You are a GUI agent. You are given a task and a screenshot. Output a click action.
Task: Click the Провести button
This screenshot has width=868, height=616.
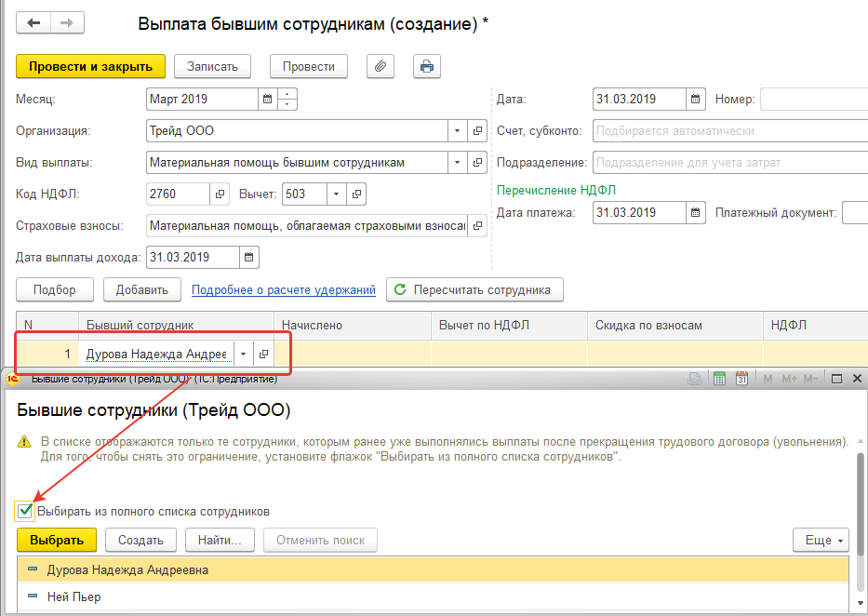pos(308,66)
